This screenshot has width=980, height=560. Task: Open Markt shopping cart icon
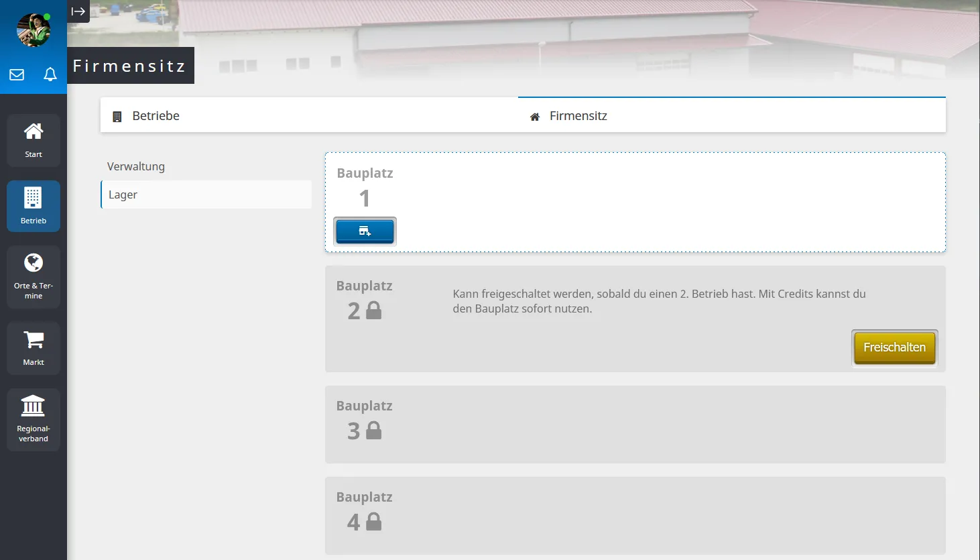(34, 347)
